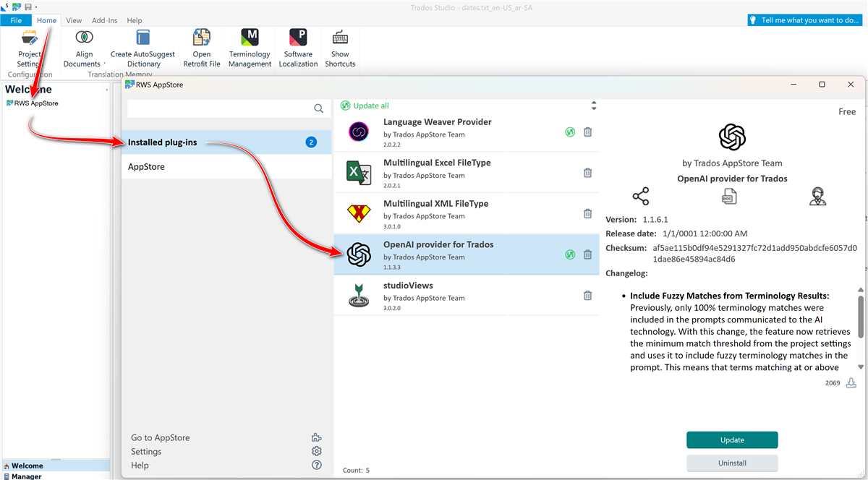The image size is (868, 480).
Task: Switch to the Add-Ins ribbon tab
Action: point(104,20)
